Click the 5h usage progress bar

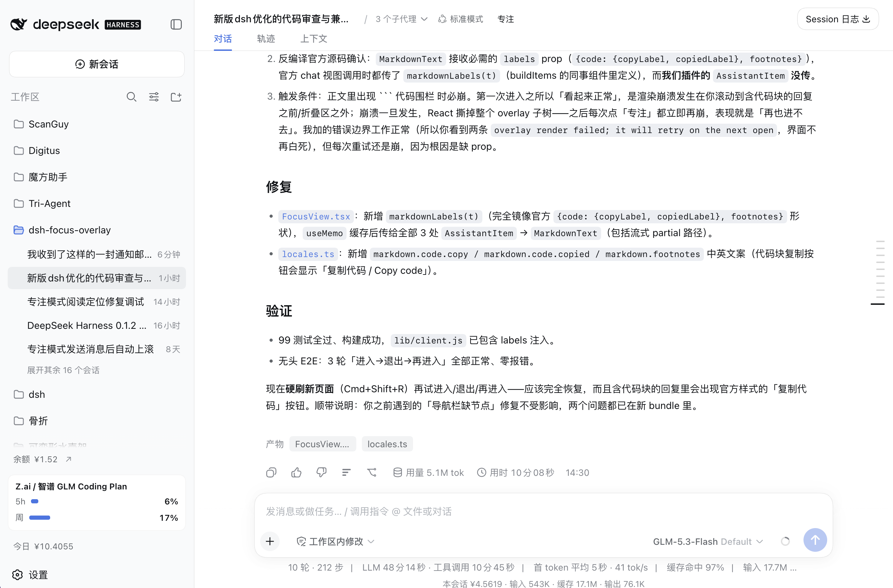click(x=35, y=501)
